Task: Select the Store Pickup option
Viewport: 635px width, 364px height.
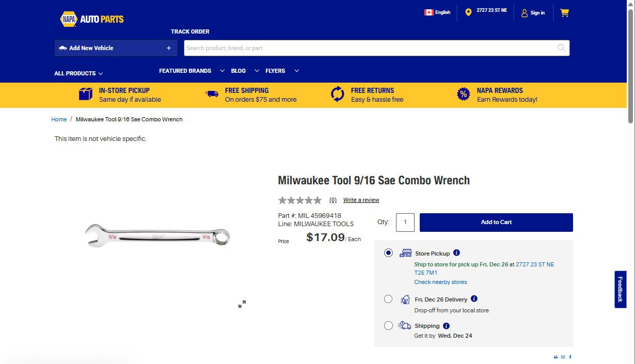Action: (388, 252)
